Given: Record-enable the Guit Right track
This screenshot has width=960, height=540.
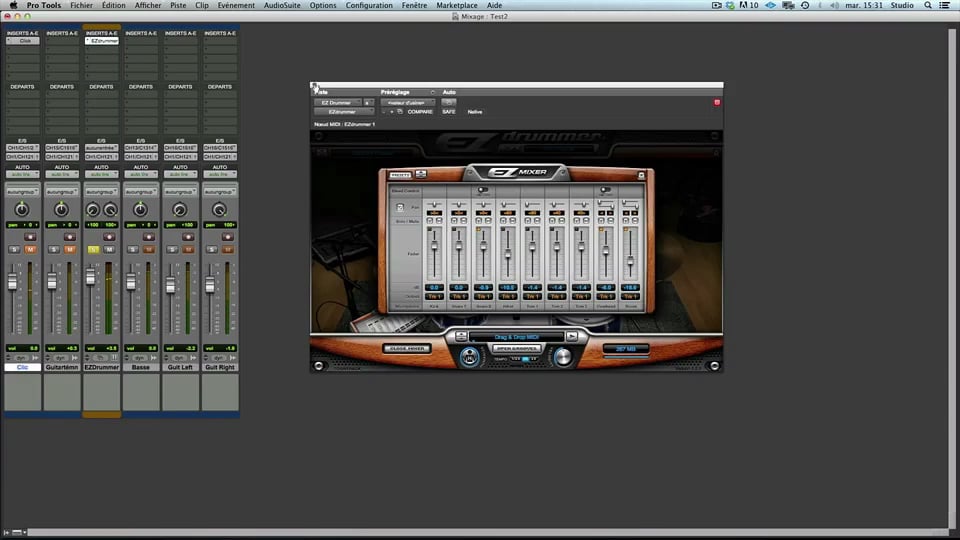Looking at the screenshot, I should point(228,236).
